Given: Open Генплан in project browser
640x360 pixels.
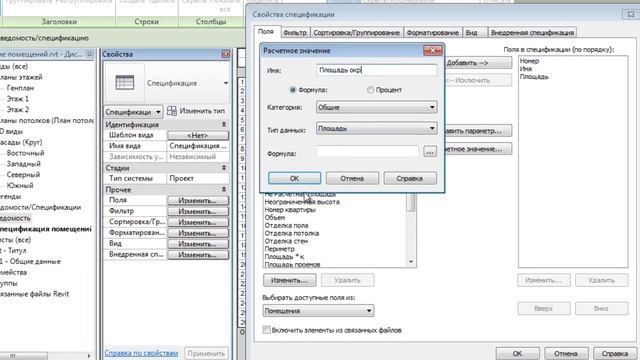Looking at the screenshot, I should 20,88.
